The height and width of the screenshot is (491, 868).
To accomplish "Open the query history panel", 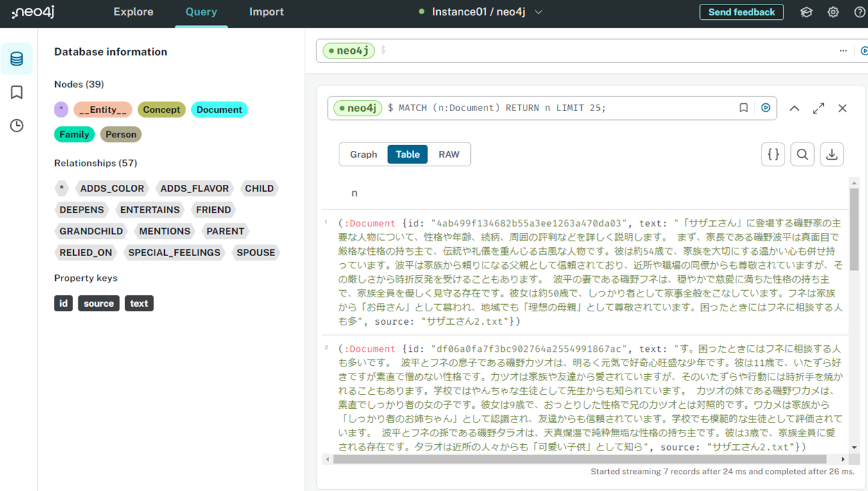I will coord(17,125).
